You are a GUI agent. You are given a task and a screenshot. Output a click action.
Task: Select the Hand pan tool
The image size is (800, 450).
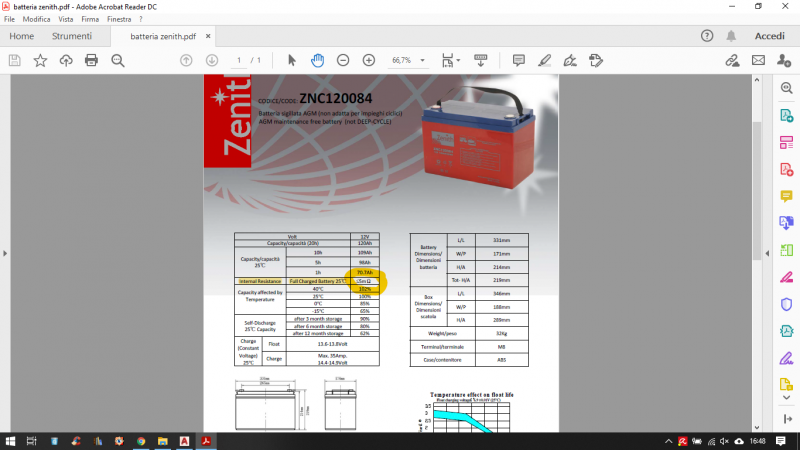pos(317,60)
